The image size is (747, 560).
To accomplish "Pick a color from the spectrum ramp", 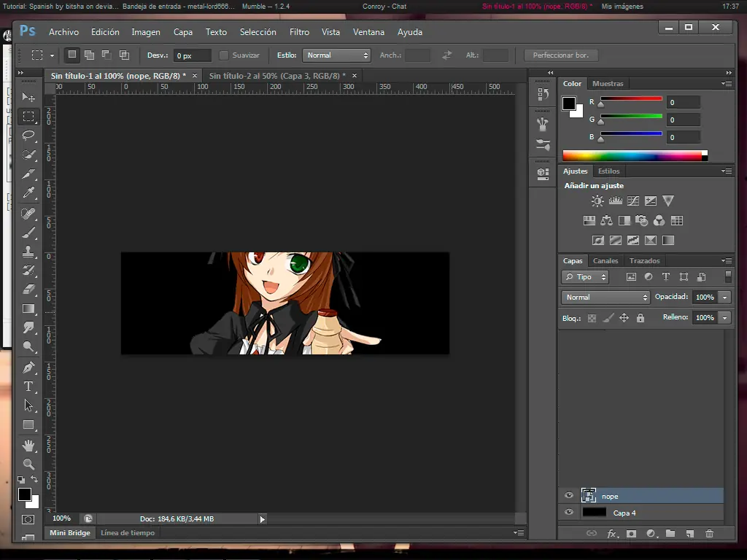I will (635, 156).
